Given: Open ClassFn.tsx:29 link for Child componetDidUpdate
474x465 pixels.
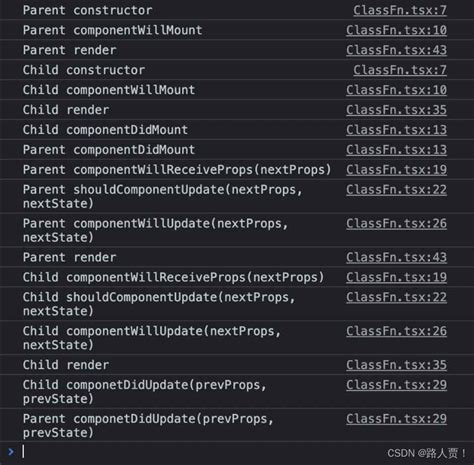Looking at the screenshot, I should pos(396,385).
